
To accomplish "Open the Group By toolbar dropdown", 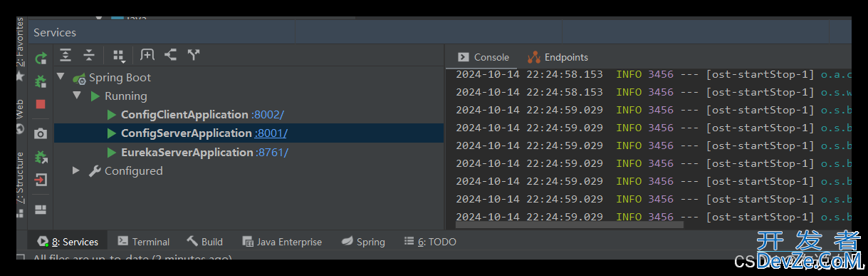I will (x=119, y=56).
